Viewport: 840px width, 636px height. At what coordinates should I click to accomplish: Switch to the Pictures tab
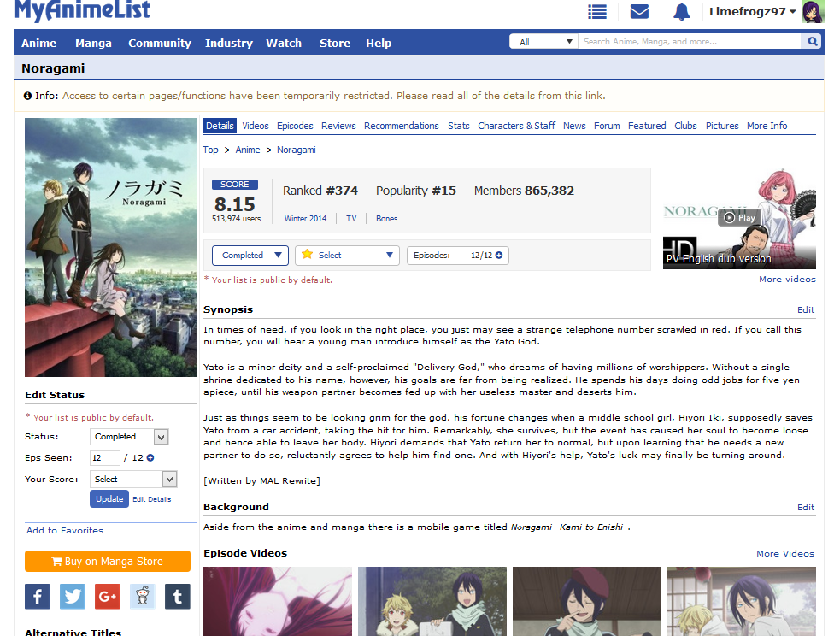(x=722, y=126)
